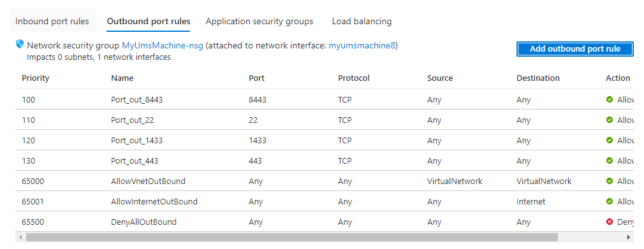Select the Outbound port rules tab
The height and width of the screenshot is (249, 644).
point(149,21)
